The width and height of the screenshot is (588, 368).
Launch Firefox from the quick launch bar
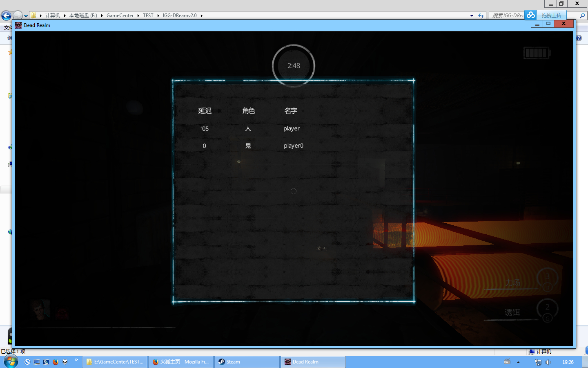pyautogui.click(x=56, y=362)
